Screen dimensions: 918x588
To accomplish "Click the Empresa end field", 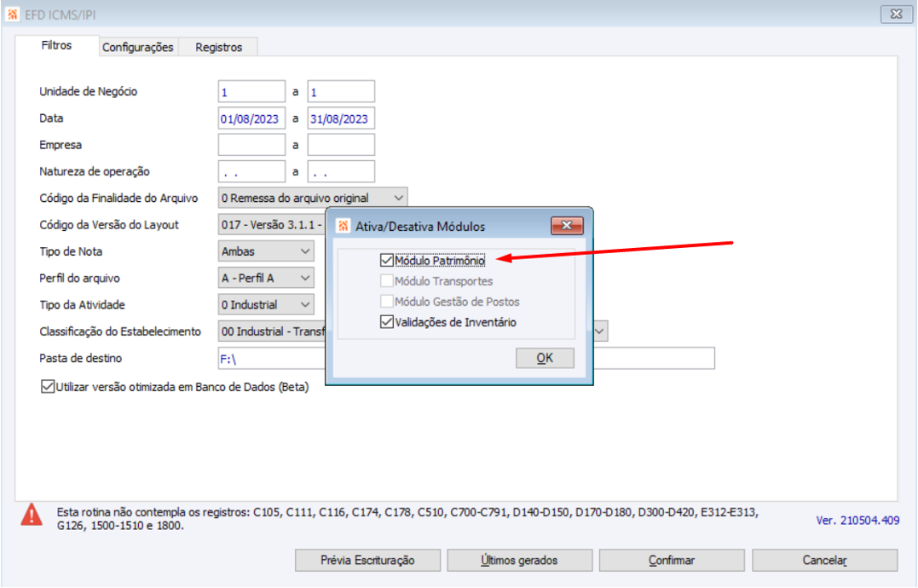I will 341,145.
